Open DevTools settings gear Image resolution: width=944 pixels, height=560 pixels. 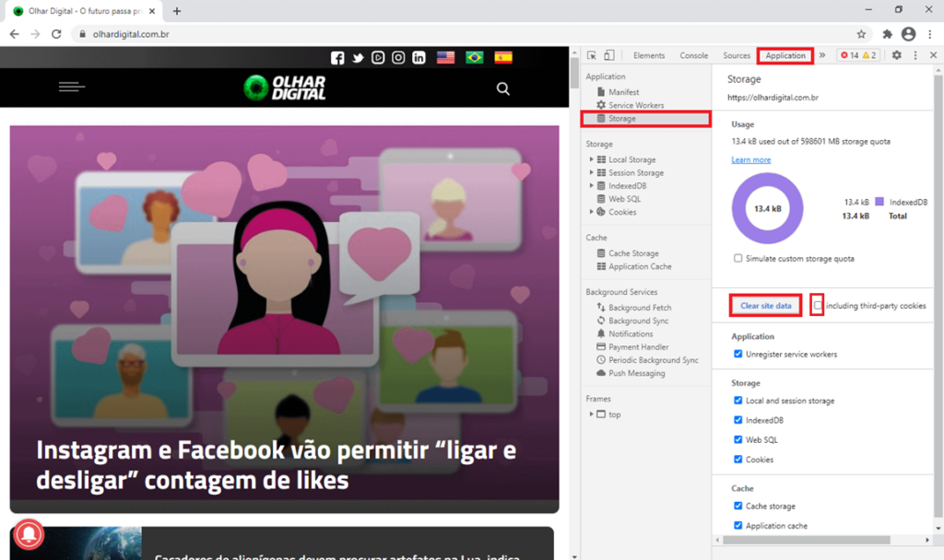896,55
